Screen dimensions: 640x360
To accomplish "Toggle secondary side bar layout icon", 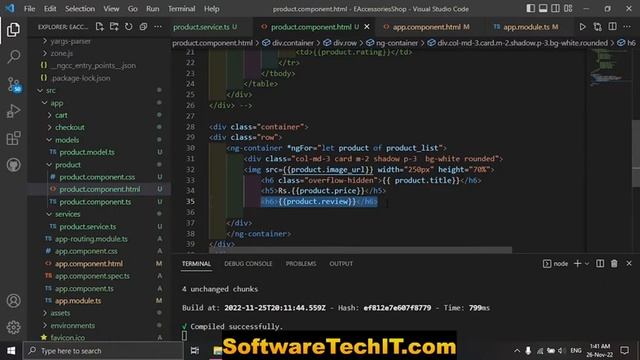I will [x=556, y=8].
